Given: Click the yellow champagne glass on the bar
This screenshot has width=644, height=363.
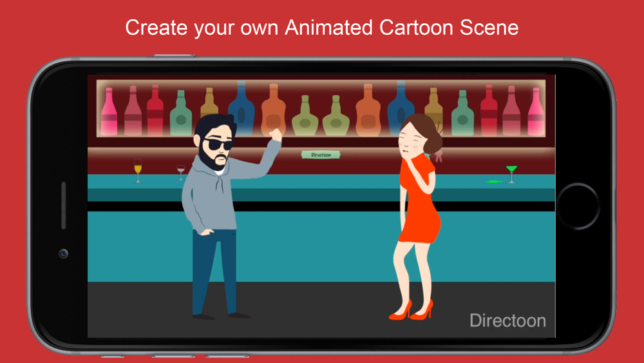Looking at the screenshot, I should point(138,171).
